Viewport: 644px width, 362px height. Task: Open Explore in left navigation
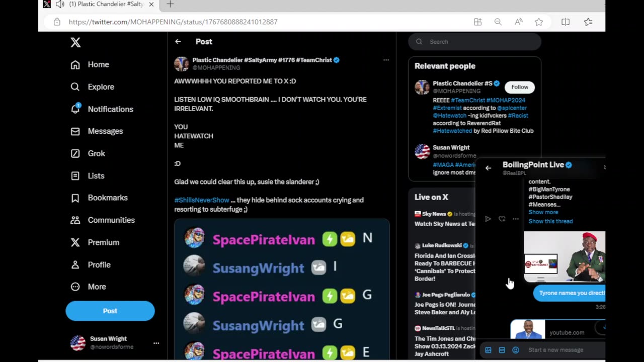coord(92,86)
